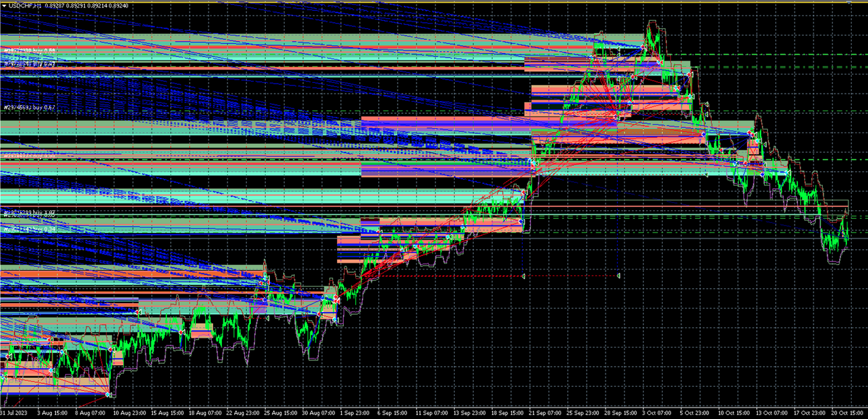Image resolution: width=868 pixels, height=419 pixels.
Task: Select the OHLC value 0.89240
Action: [118, 5]
